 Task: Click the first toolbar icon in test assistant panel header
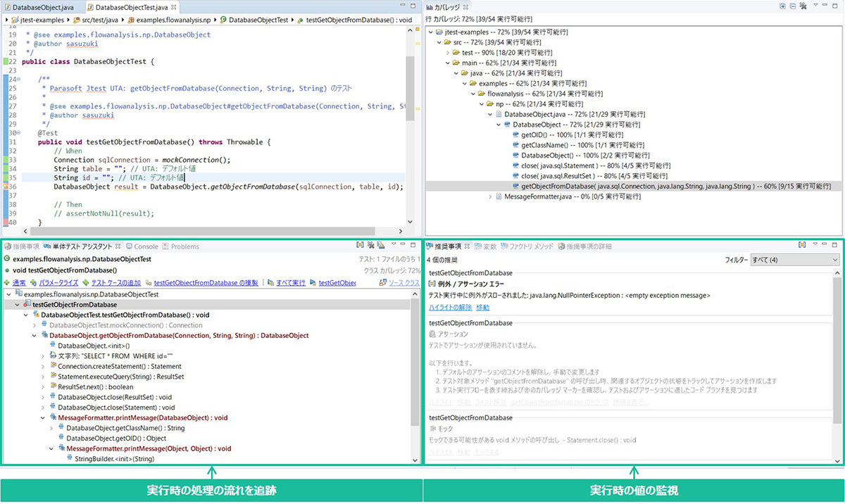pyautogui.click(x=361, y=246)
